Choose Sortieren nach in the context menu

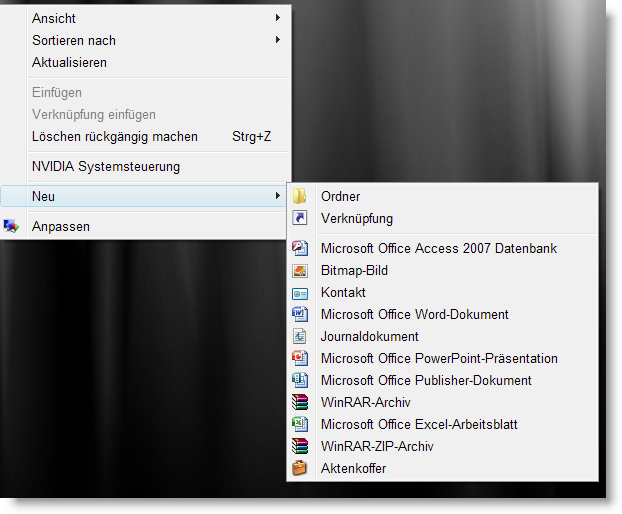pyautogui.click(x=146, y=40)
